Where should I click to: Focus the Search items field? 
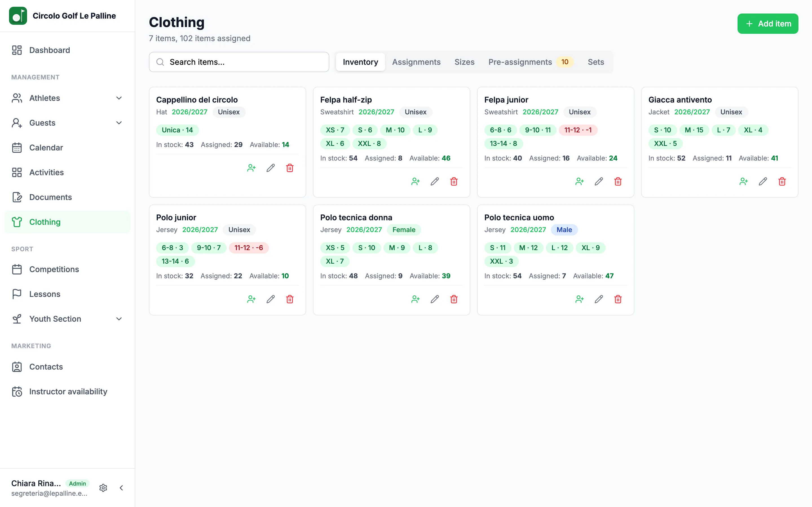click(239, 62)
